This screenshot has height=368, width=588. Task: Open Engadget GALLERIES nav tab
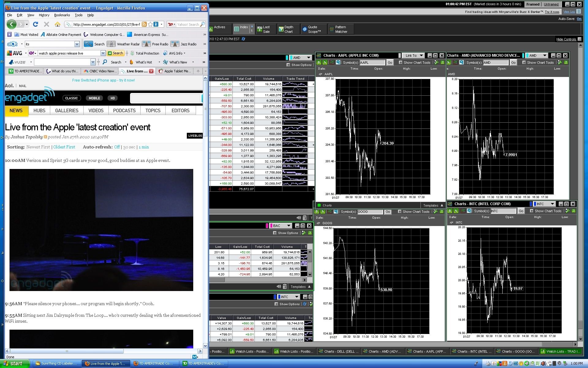67,111
